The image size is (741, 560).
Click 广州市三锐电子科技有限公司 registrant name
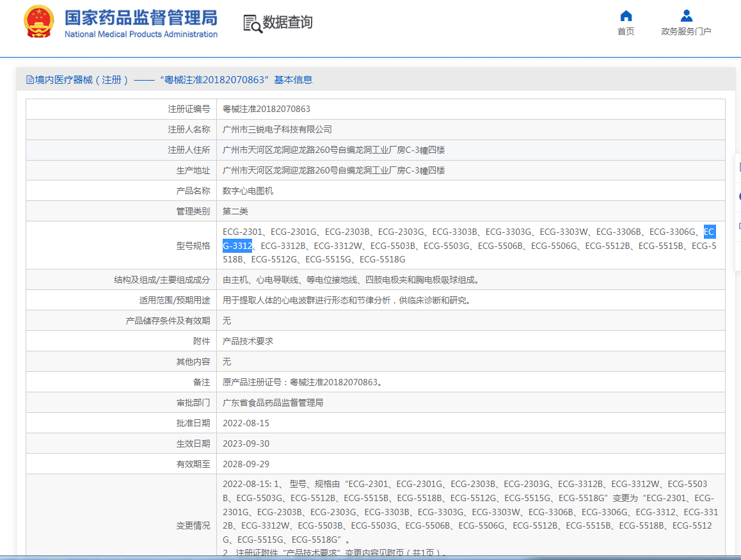[278, 129]
